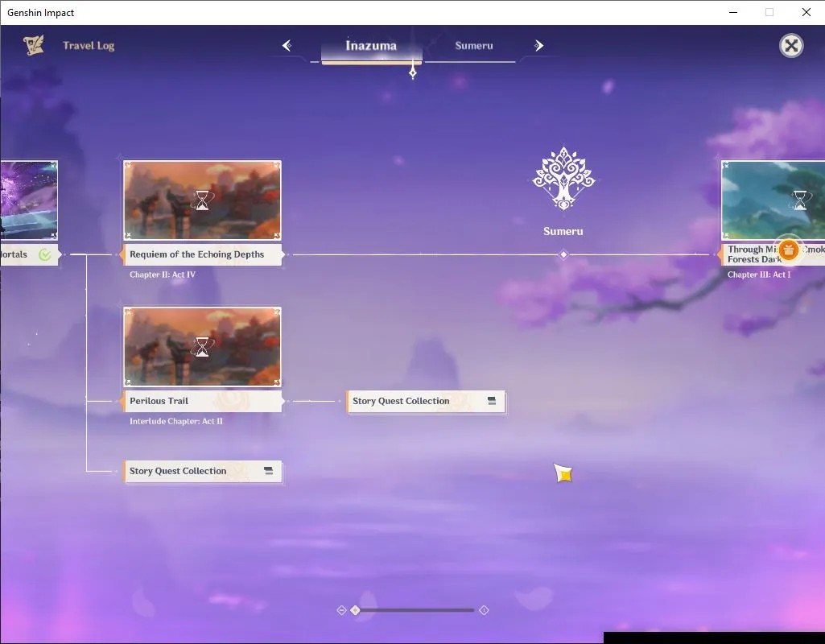Minimize the Genshin Impact window
The image size is (825, 644).
point(733,12)
